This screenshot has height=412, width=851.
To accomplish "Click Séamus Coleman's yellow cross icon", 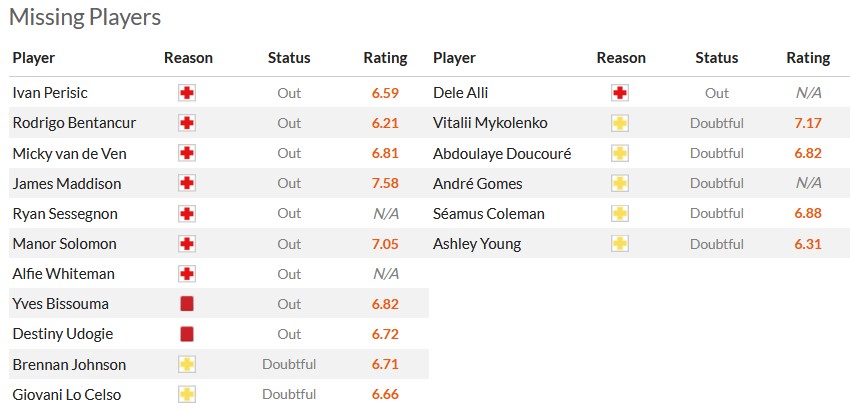I will click(x=619, y=214).
